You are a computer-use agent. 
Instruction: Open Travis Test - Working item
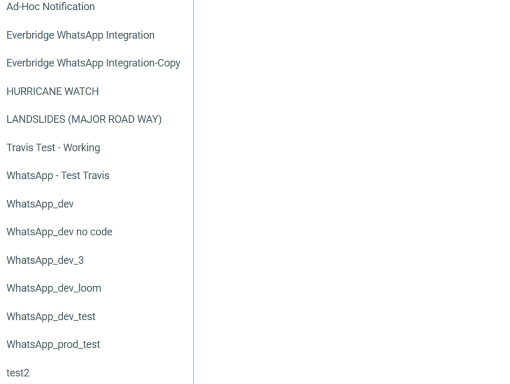(53, 147)
